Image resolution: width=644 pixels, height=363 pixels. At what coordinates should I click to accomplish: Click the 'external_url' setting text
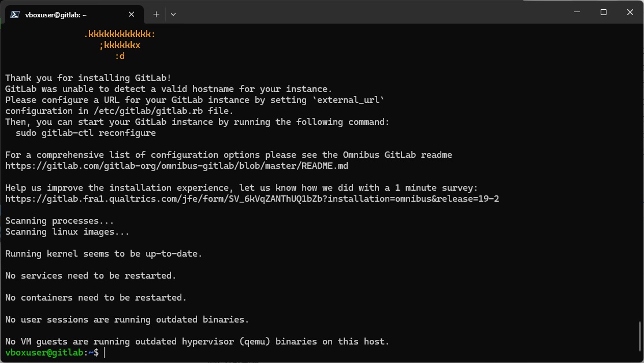click(x=348, y=100)
